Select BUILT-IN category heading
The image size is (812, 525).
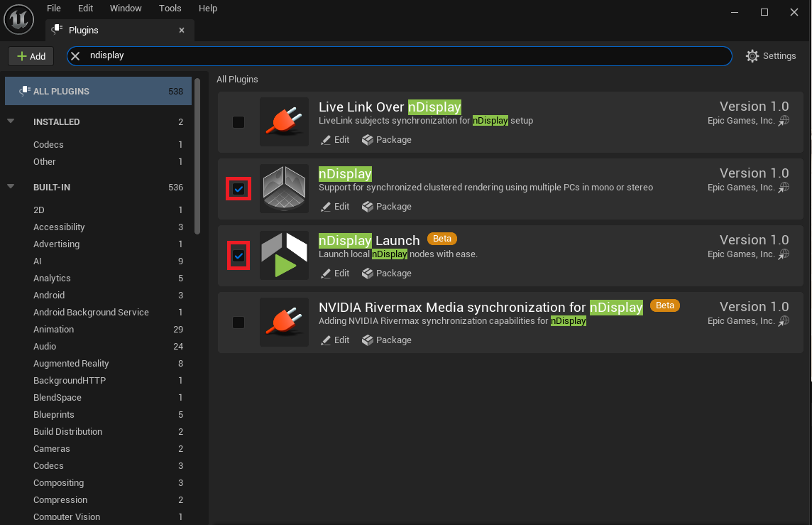coord(52,187)
